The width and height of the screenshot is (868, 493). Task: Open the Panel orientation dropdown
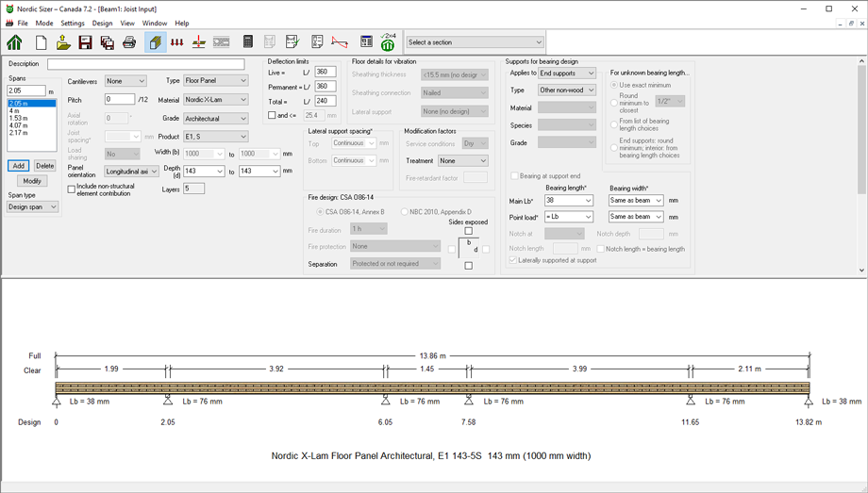pyautogui.click(x=132, y=172)
